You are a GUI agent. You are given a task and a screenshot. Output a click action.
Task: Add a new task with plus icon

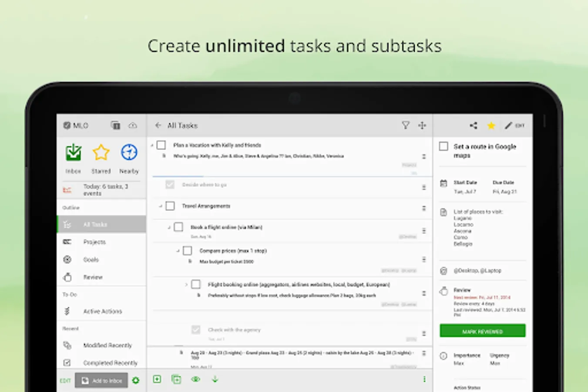point(157,379)
